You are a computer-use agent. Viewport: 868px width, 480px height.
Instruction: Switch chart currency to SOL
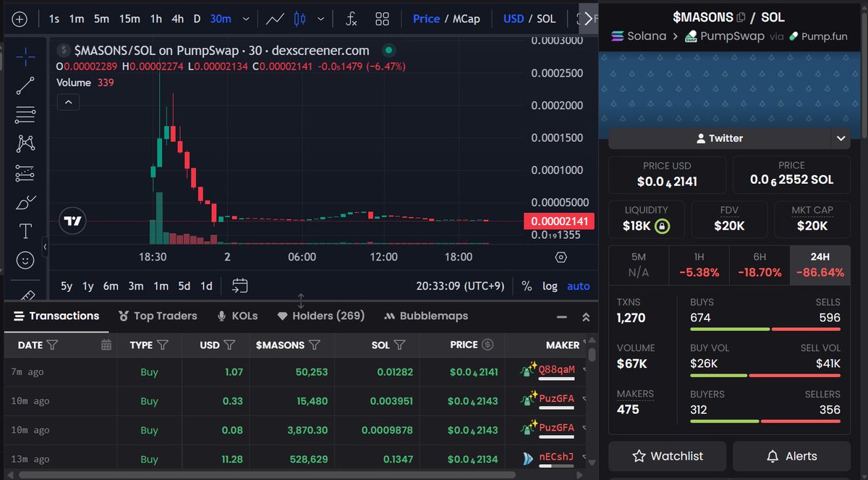[546, 19]
